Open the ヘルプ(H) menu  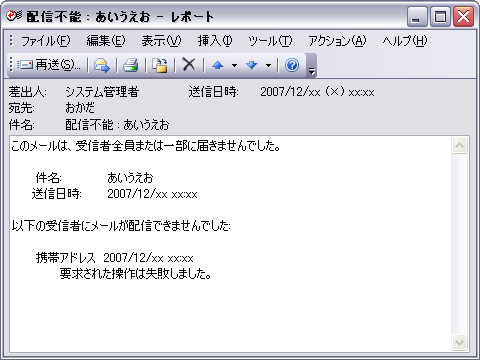pos(405,41)
